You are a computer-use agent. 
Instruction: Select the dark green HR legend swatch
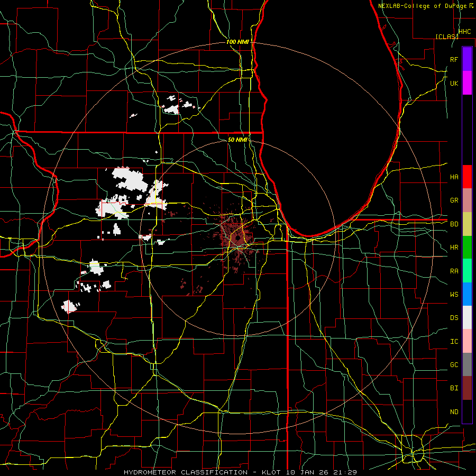[467, 248]
